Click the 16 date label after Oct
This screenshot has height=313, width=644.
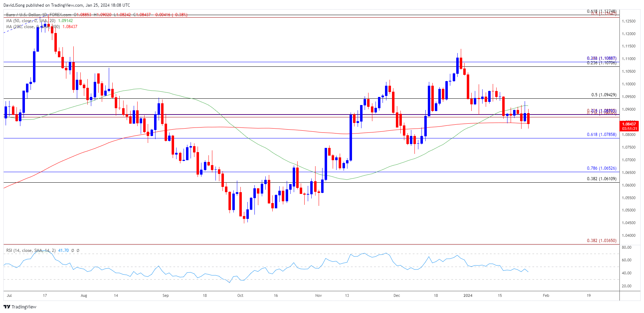pos(276,296)
